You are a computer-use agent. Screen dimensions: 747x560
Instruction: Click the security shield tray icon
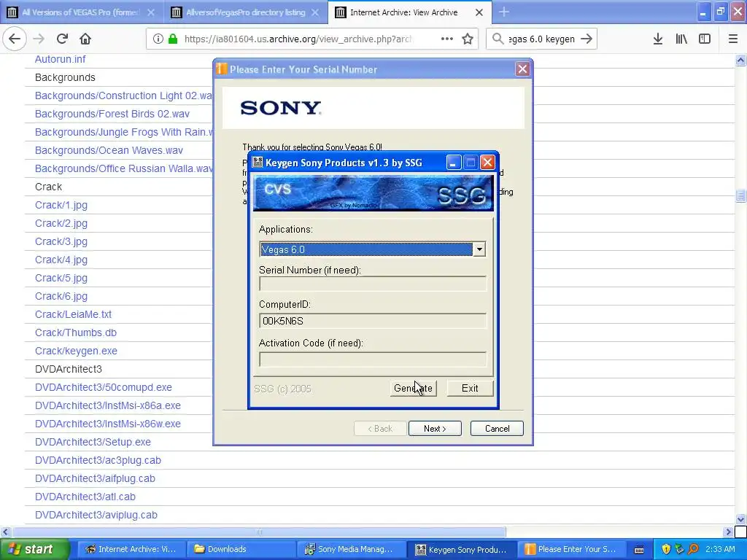pos(665,549)
